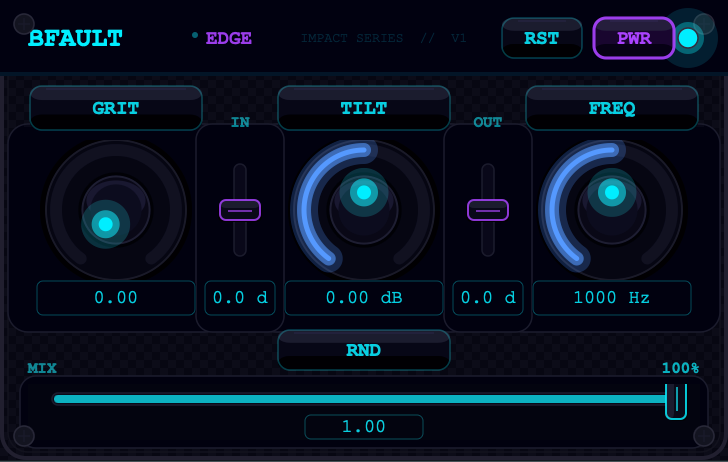Click the BFAULT plugin logo
728x462 pixels.
[x=75, y=39]
